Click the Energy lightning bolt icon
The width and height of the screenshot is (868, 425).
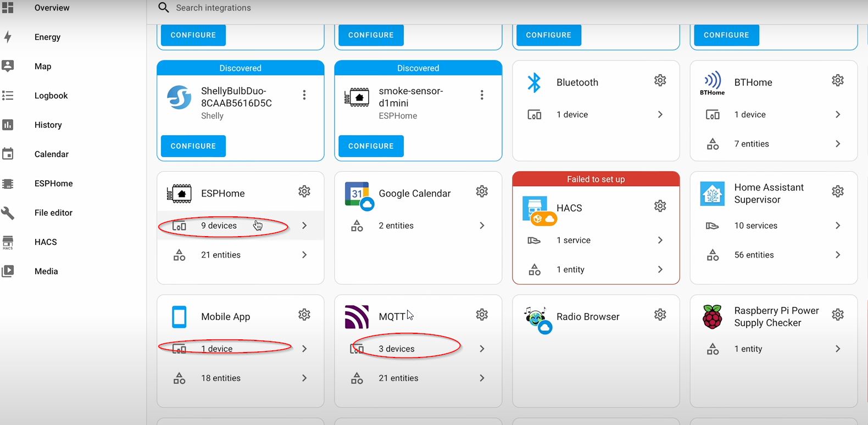(8, 37)
